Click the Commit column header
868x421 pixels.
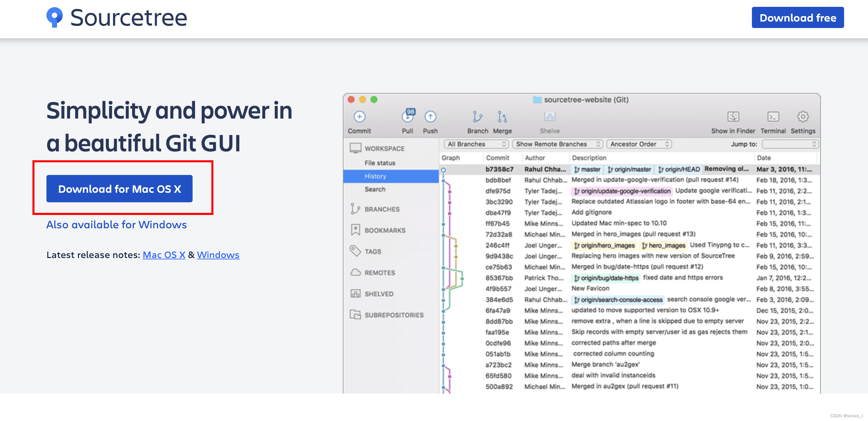click(x=498, y=158)
